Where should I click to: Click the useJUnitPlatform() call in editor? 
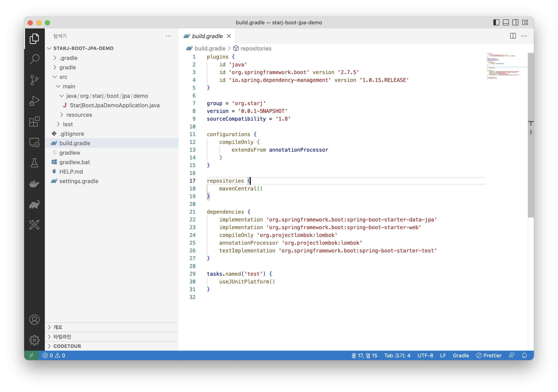coord(247,282)
